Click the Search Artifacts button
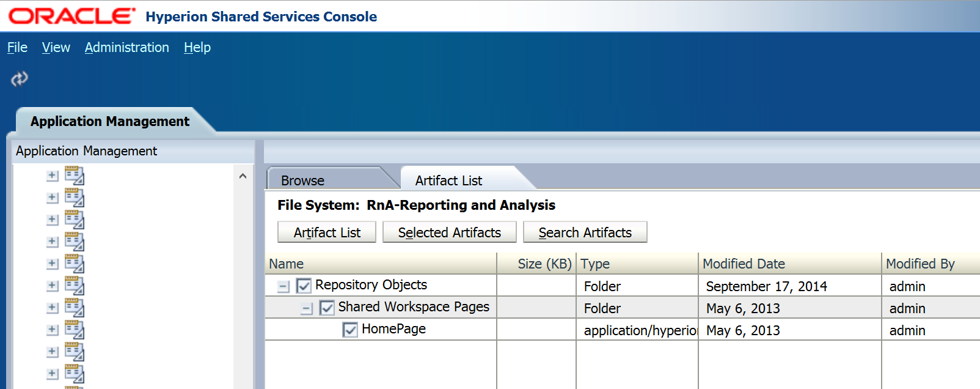The width and height of the screenshot is (980, 389). click(x=585, y=232)
